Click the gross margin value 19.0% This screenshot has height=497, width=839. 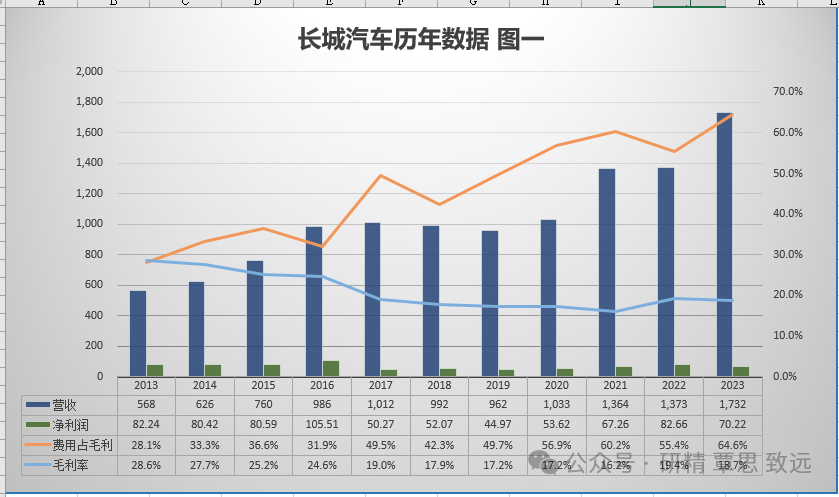[x=380, y=465]
